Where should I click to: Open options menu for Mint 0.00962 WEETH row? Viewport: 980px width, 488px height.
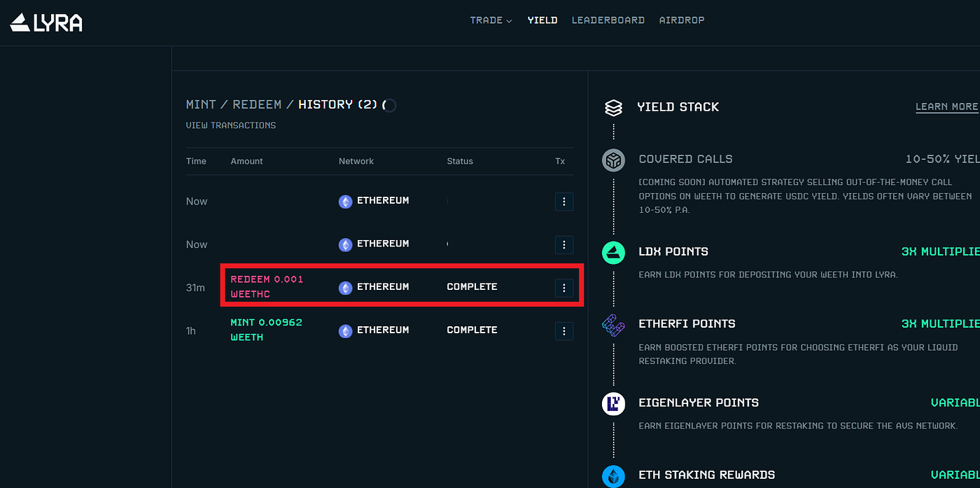[x=564, y=331]
